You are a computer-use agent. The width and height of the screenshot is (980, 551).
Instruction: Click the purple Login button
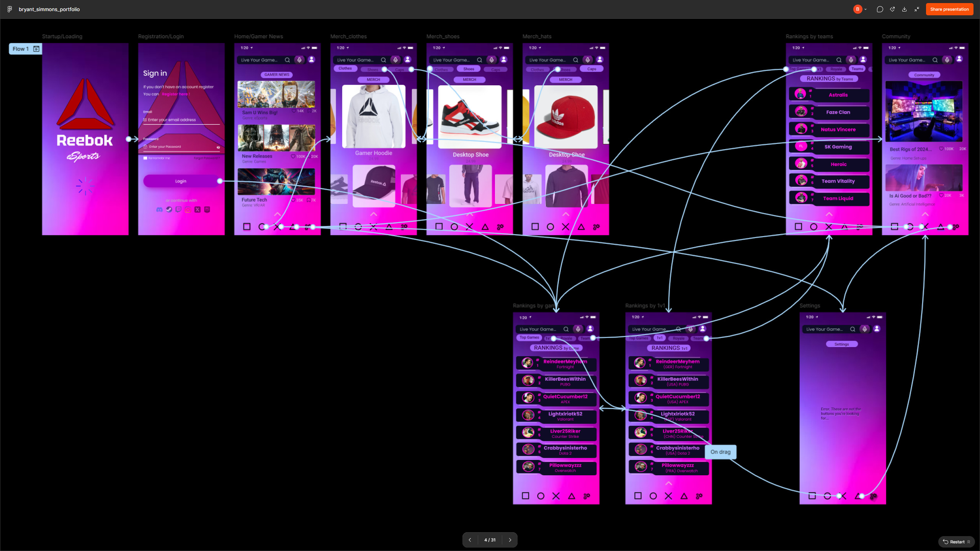point(181,181)
